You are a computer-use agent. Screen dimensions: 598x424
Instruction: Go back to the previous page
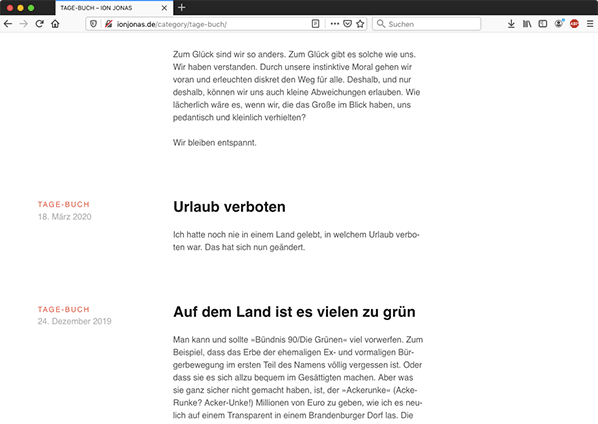coord(8,24)
